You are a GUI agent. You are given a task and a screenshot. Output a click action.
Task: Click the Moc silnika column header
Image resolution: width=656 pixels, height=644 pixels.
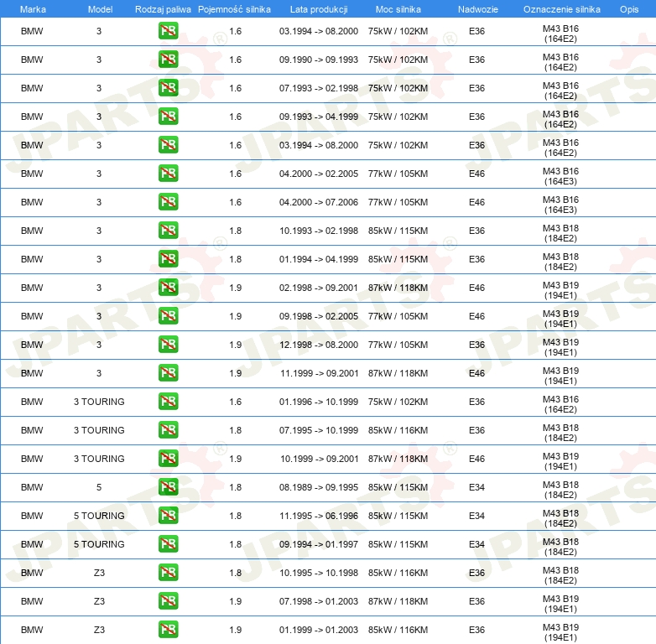[x=398, y=9]
